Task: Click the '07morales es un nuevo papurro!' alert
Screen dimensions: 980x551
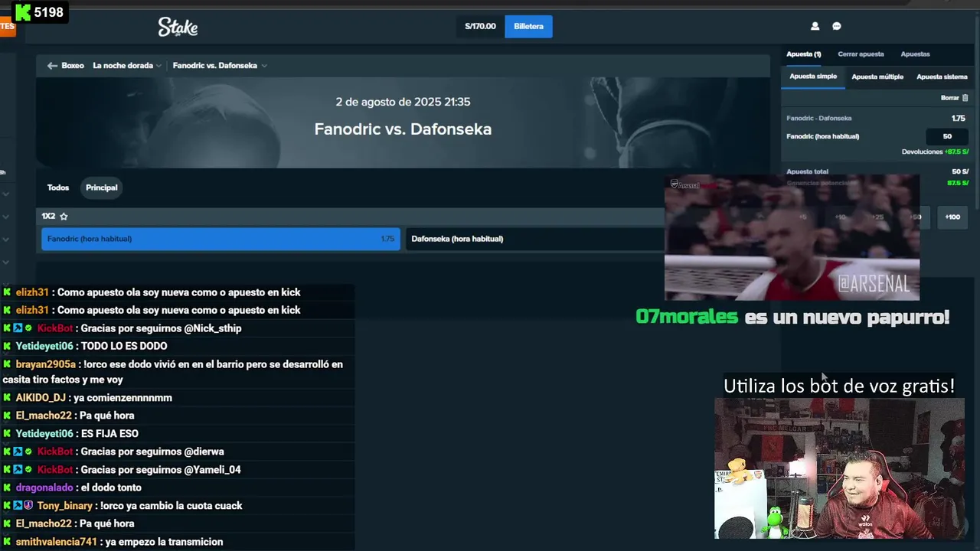Action: 792,317
